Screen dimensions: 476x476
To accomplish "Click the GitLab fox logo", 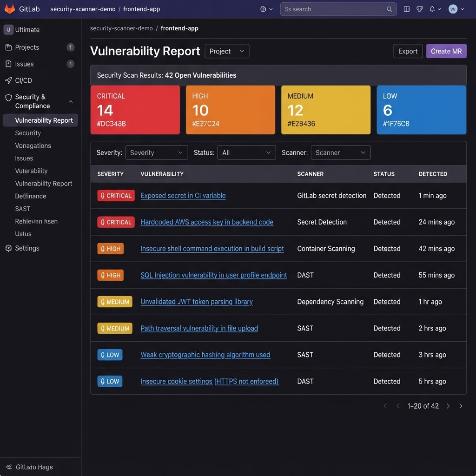I will point(10,9).
